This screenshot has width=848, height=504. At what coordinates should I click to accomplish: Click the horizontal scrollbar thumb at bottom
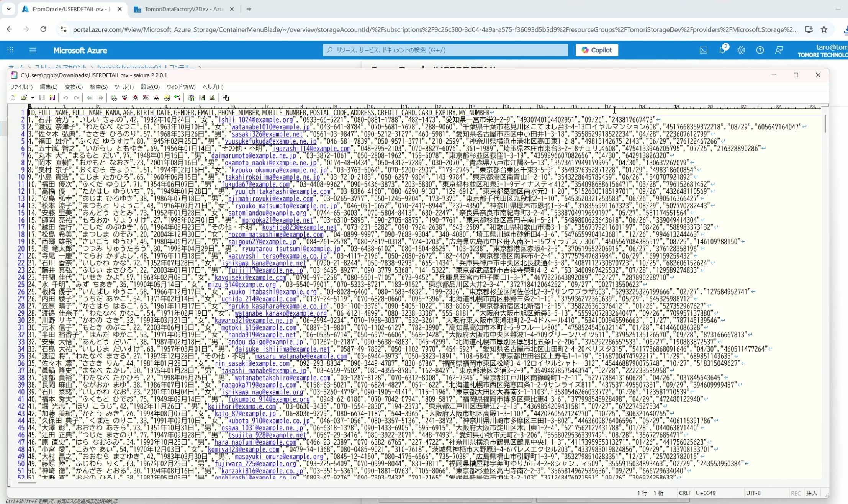pyautogui.click(x=27, y=483)
